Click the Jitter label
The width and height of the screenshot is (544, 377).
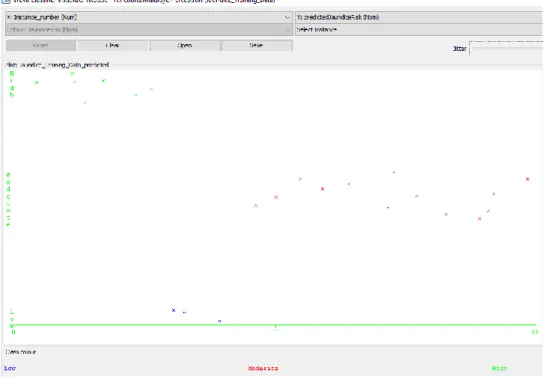[x=460, y=49]
